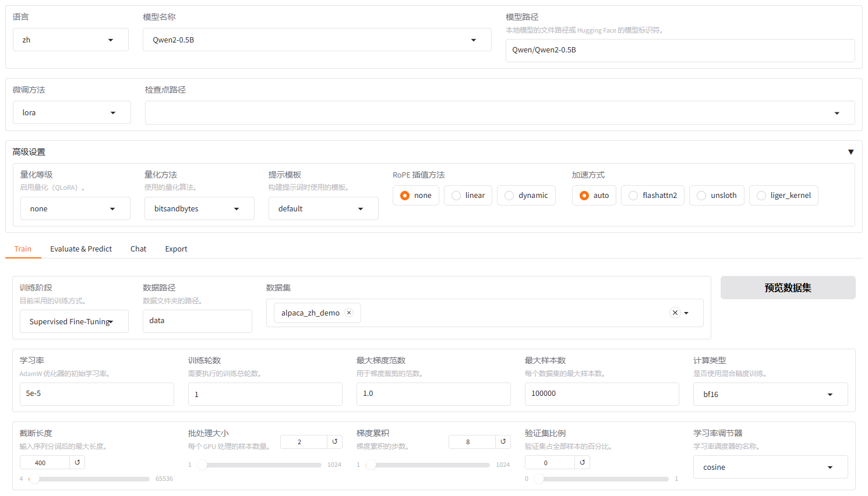Click the 学习率 input field
868x496 pixels.
pyautogui.click(x=97, y=394)
